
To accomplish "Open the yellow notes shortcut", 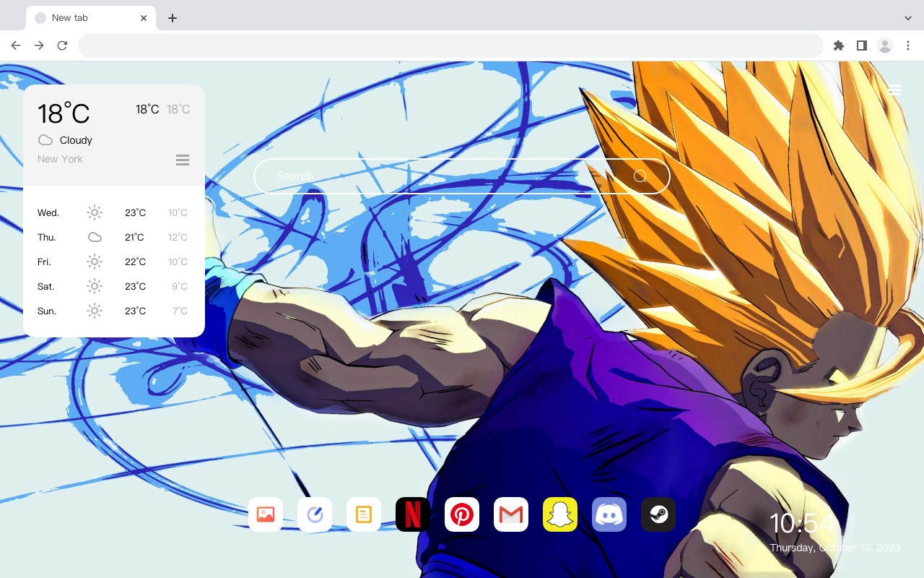I will click(364, 514).
